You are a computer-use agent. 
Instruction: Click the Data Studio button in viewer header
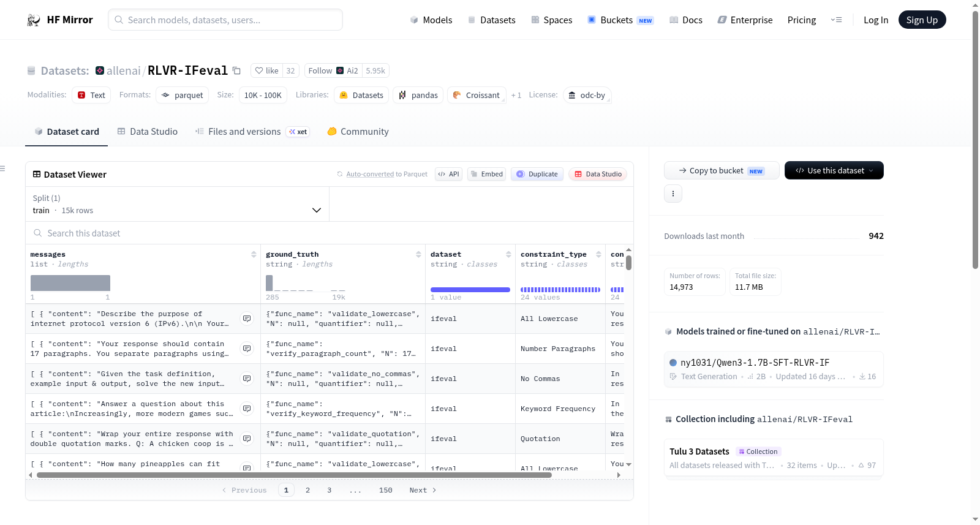(x=598, y=174)
